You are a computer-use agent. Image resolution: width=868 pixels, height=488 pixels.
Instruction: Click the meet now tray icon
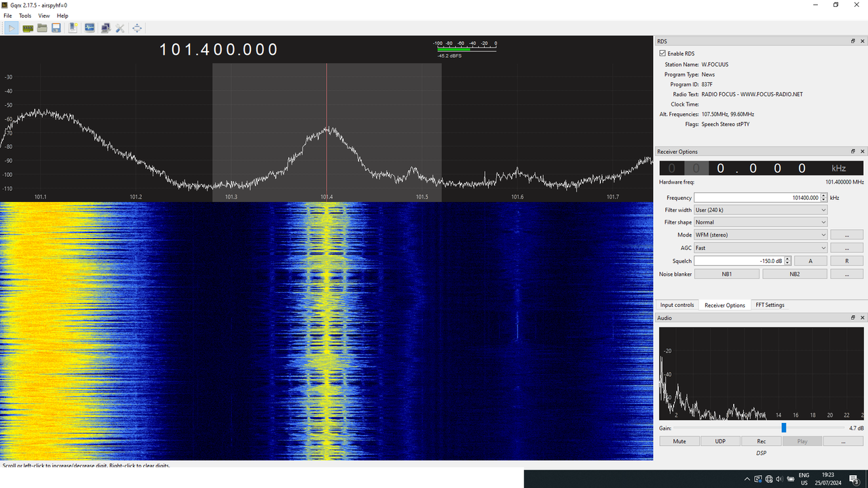[x=758, y=479]
